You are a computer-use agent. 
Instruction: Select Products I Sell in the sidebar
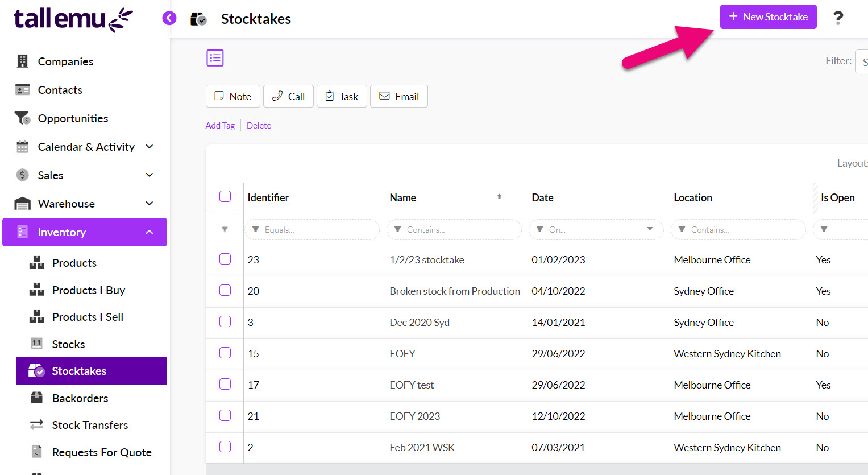(x=86, y=317)
